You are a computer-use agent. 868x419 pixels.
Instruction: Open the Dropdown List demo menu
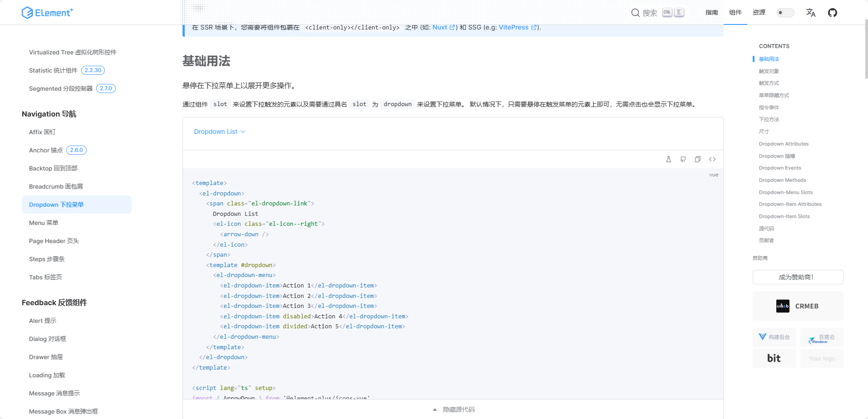pyautogui.click(x=219, y=132)
